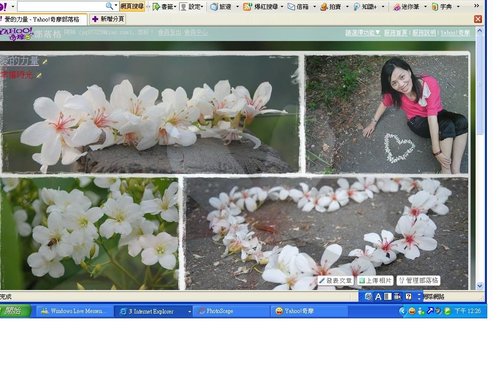The image size is (500, 375).
Task: Open the language bar options arrows
Action: 419,297
